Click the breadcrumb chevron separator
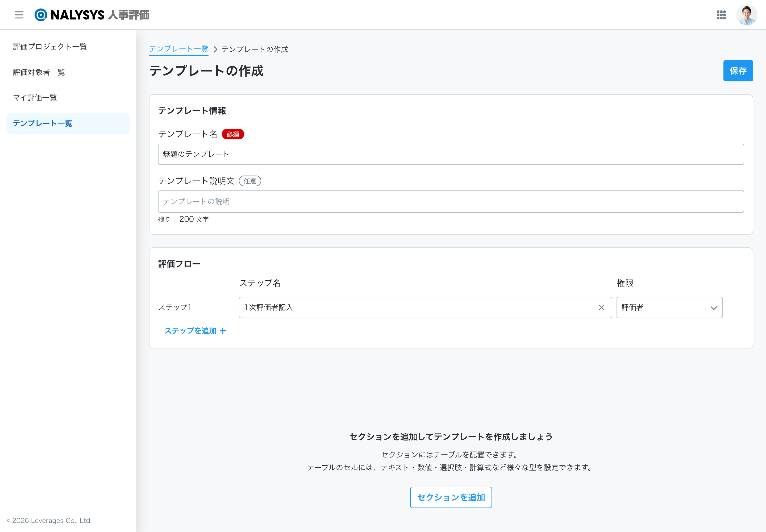 [215, 49]
